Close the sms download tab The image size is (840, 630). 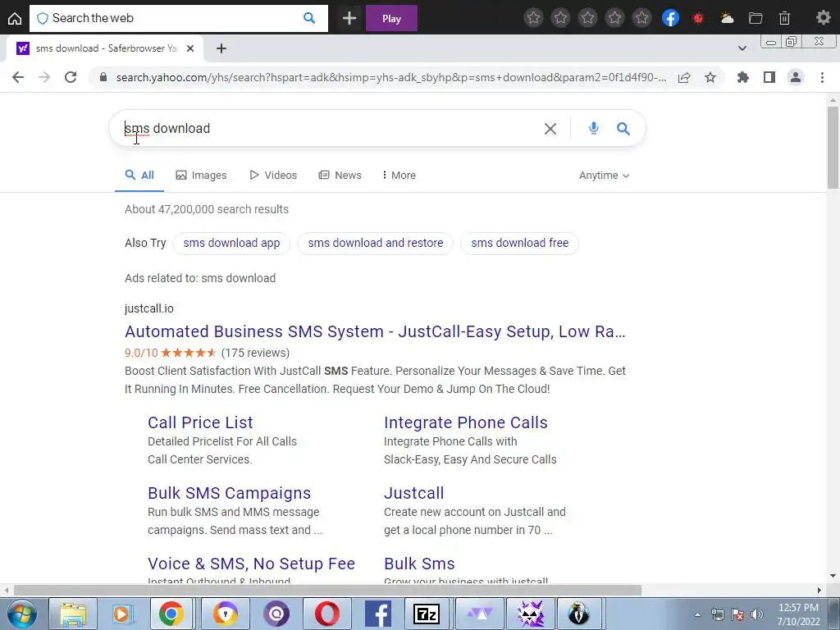(x=190, y=48)
